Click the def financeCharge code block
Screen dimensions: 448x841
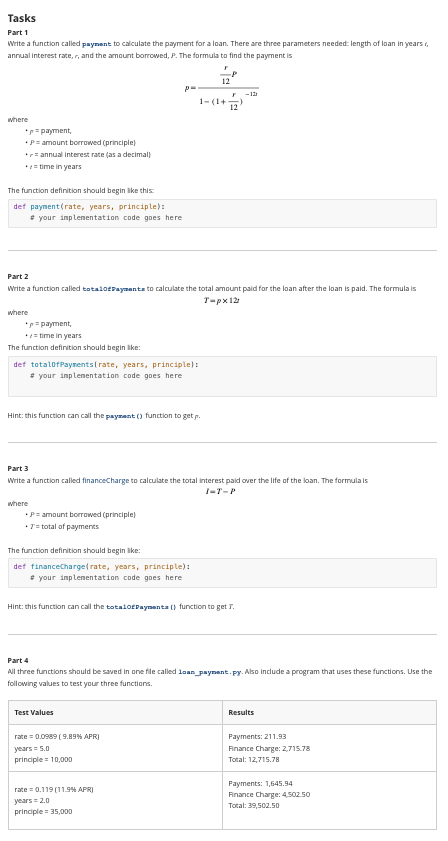pyautogui.click(x=222, y=573)
